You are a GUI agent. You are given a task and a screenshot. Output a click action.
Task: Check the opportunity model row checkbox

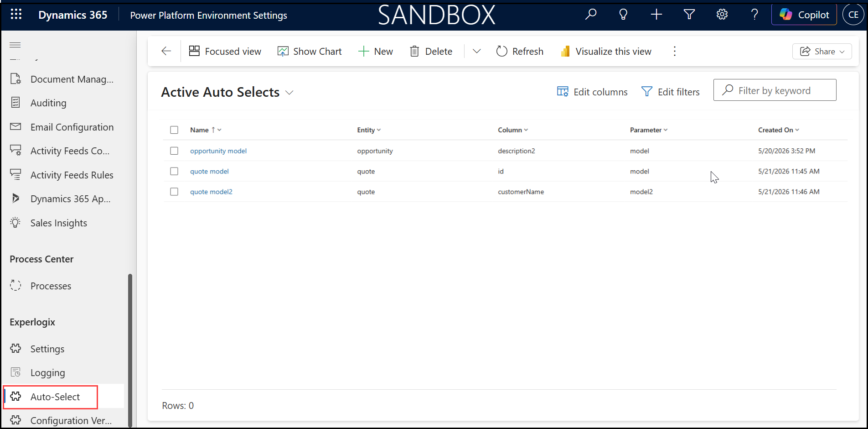coord(174,151)
